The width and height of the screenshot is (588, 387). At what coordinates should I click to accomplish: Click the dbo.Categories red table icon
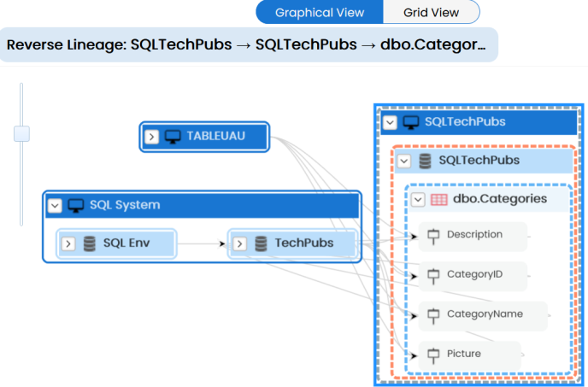pos(438,199)
